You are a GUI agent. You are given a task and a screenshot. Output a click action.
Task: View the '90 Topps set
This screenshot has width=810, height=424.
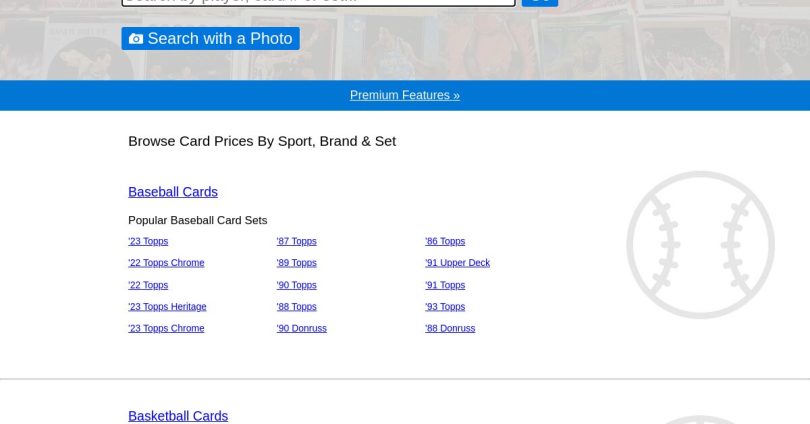(x=296, y=285)
